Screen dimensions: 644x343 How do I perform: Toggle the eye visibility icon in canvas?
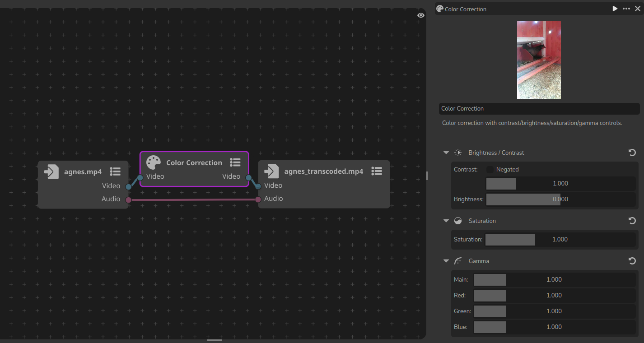421,15
